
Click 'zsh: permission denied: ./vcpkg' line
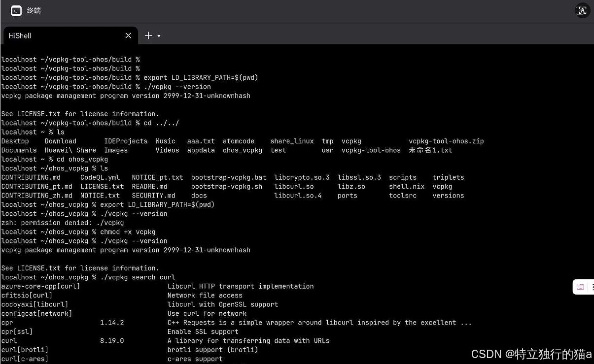[63, 223]
